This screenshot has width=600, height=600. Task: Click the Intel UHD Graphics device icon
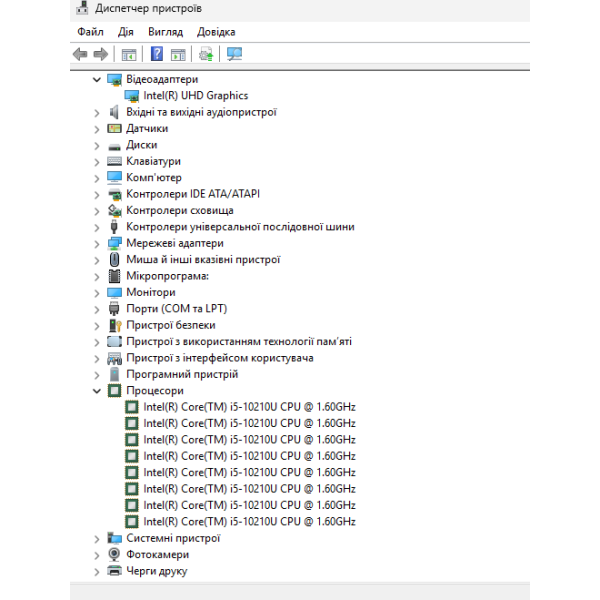click(132, 96)
